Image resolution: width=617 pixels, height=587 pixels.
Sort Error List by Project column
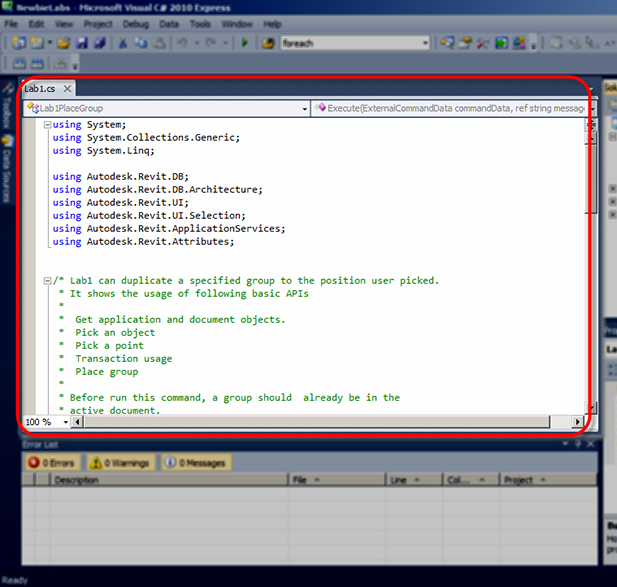[x=549, y=480]
